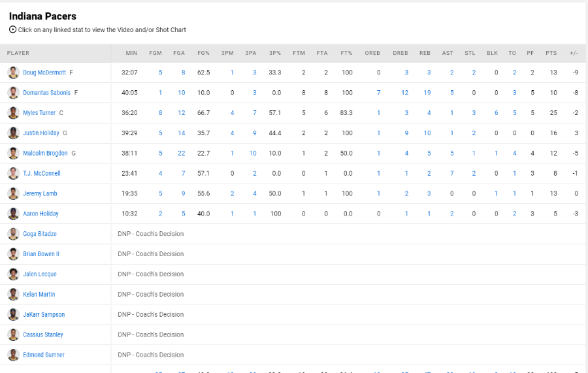Click Brian Bowen II's player headshot

(14, 254)
